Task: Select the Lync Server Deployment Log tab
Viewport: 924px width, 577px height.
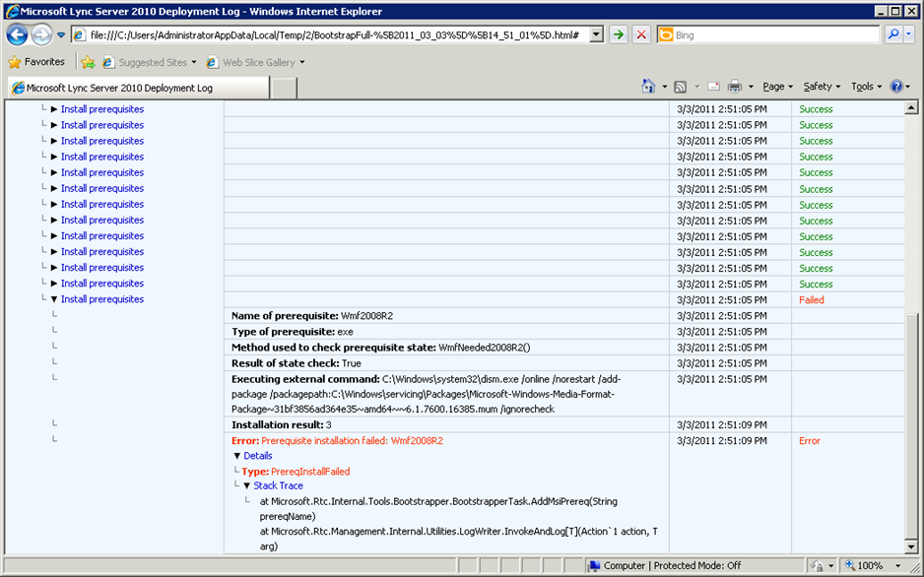Action: click(x=139, y=88)
